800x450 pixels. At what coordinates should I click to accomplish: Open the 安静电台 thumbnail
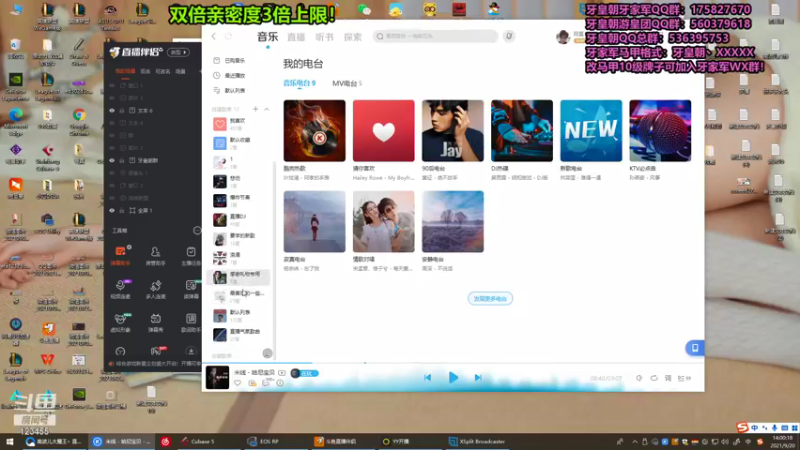(x=453, y=221)
